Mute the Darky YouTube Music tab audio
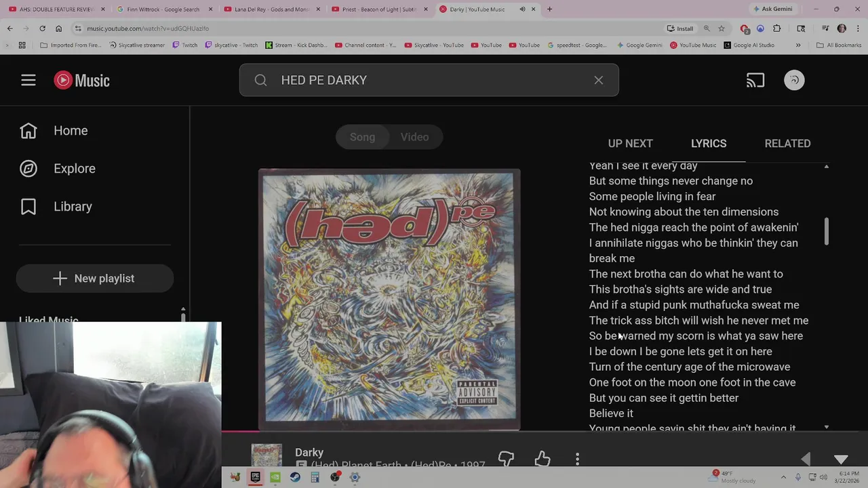This screenshot has height=488, width=868. [522, 9]
